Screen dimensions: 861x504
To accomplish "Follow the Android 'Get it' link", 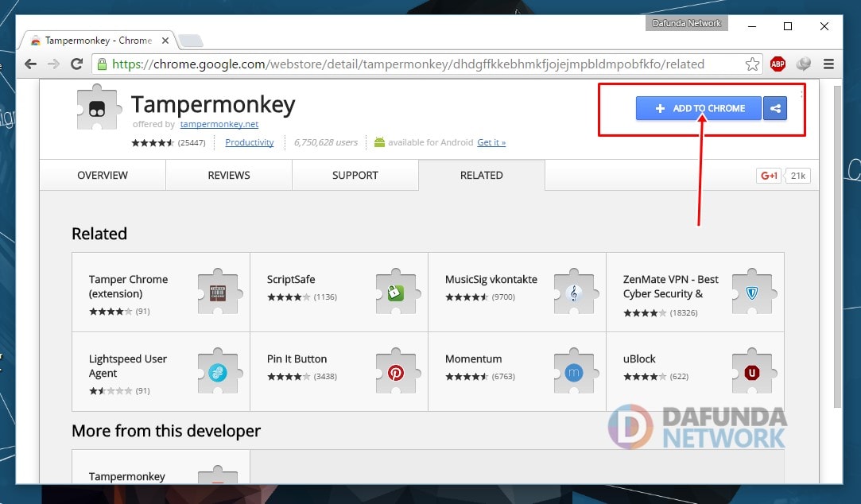I will [491, 142].
